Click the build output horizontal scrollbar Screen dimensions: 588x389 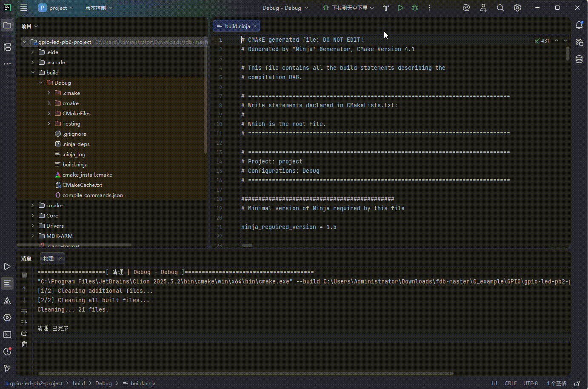245,374
